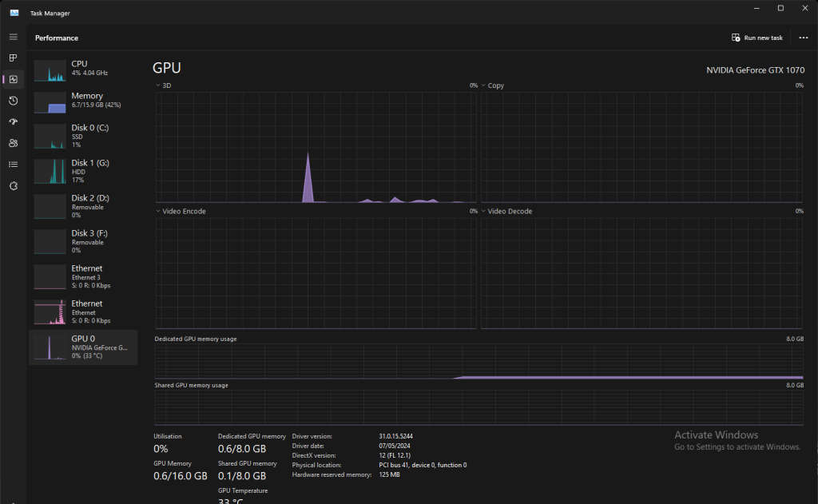Open Users page icon

(x=13, y=143)
